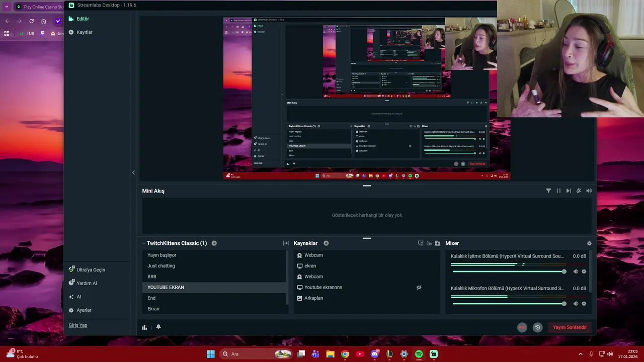The image size is (644, 362).
Task: Select the BRB scene
Action: pos(214,277)
